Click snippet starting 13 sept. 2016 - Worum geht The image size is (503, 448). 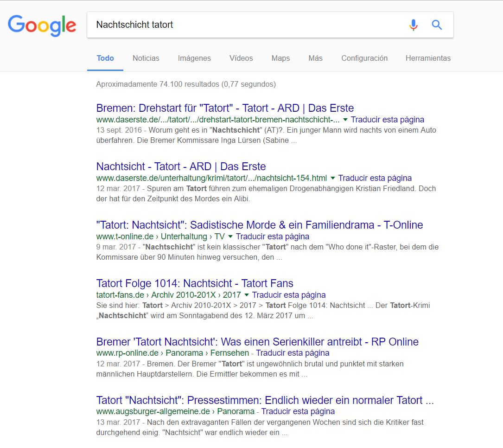[266, 135]
